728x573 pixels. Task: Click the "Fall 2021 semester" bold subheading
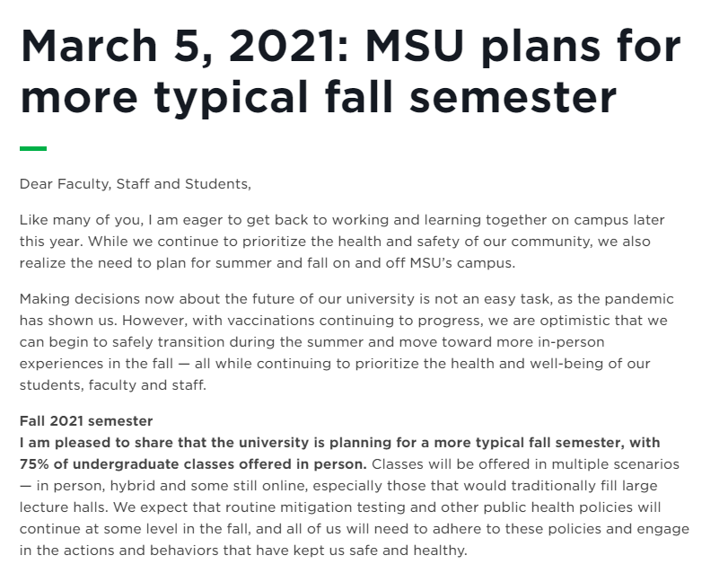coord(86,420)
